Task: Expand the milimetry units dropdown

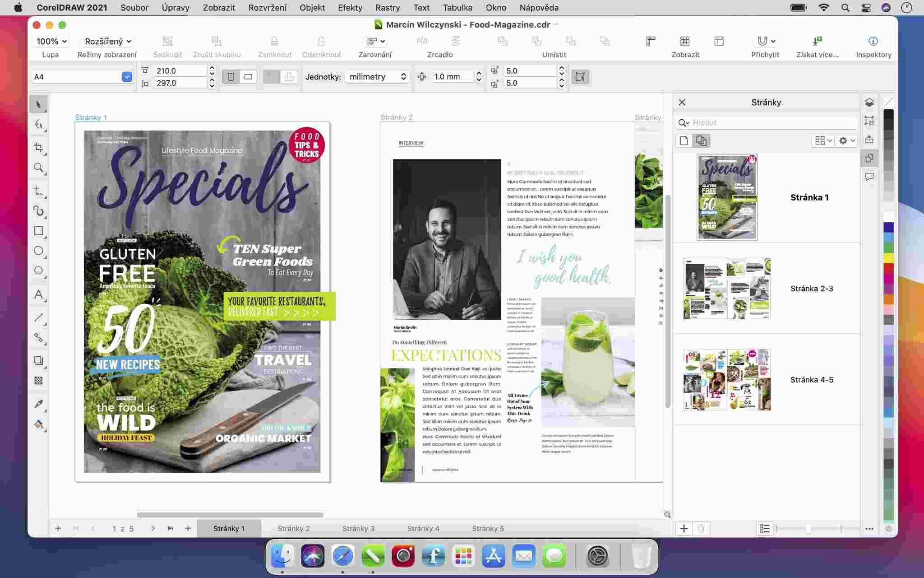Action: click(x=377, y=77)
